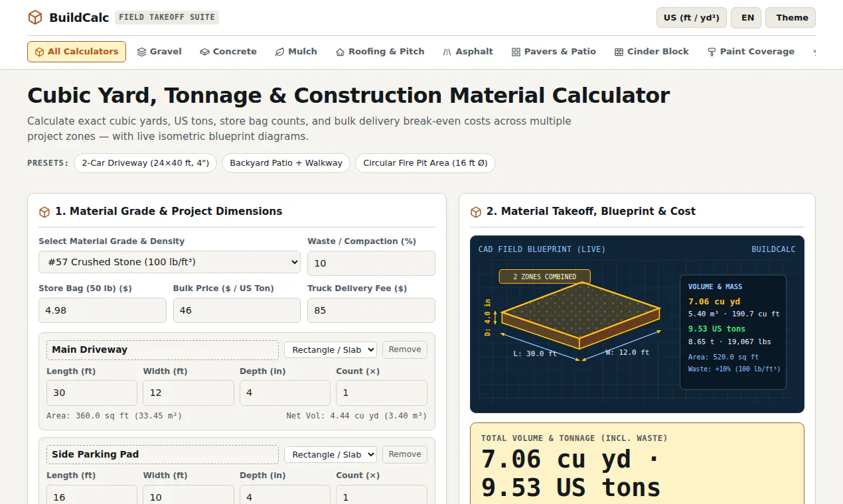Screen dimensions: 843x504
Task: Click Net Vol: 4.44 cu yd text
Action: coord(356,416)
